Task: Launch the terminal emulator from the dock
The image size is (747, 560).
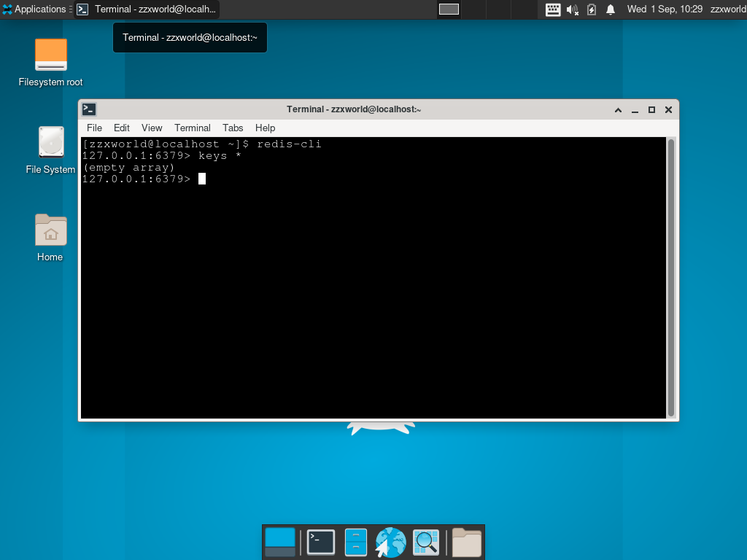Action: click(x=321, y=542)
